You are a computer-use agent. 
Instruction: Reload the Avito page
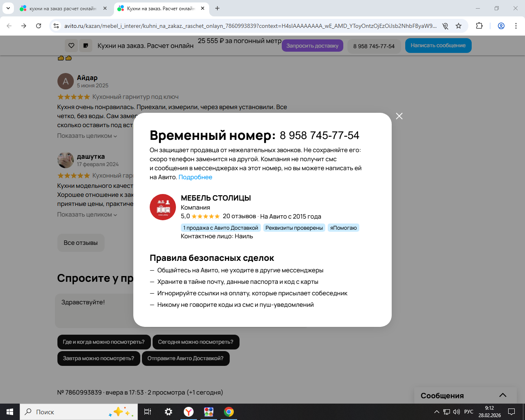(39, 26)
